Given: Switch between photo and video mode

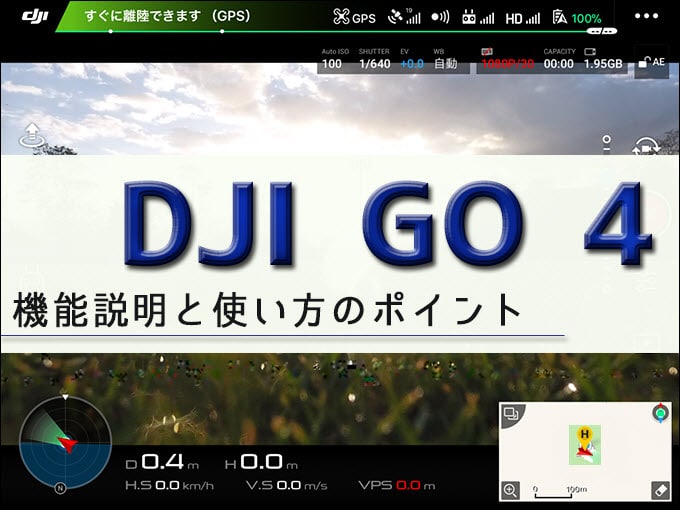Looking at the screenshot, I should [x=646, y=146].
